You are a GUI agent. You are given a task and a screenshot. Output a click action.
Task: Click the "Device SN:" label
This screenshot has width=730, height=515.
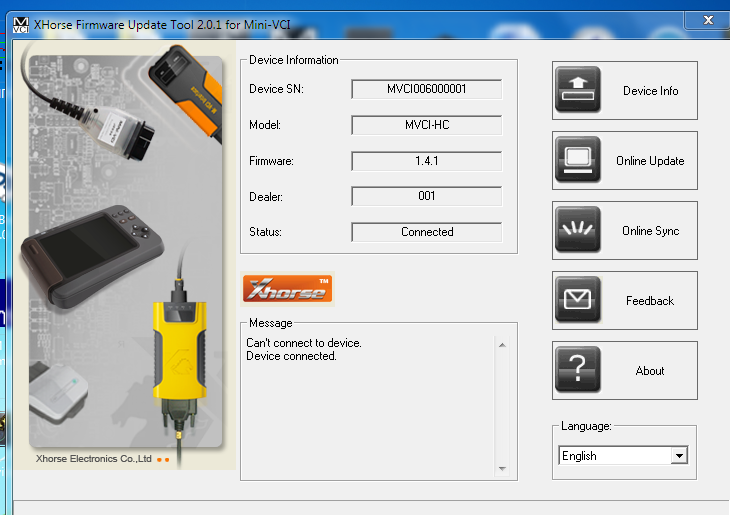276,89
